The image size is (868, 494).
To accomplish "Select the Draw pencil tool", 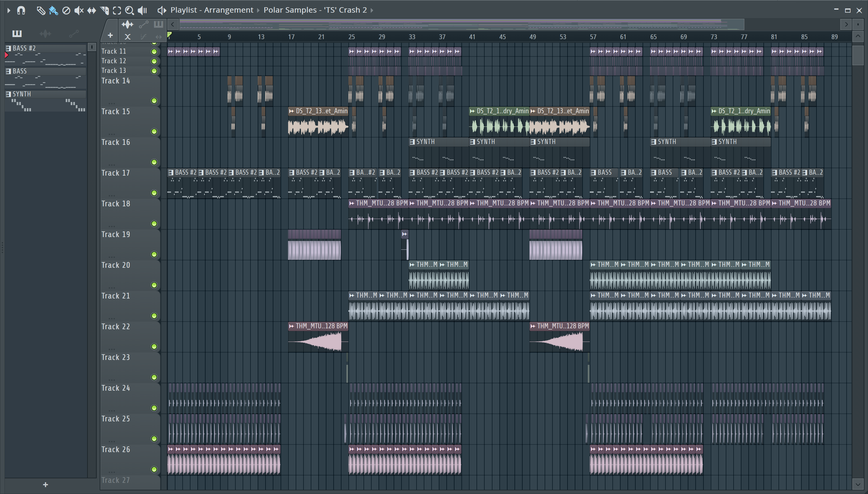I will tap(41, 11).
